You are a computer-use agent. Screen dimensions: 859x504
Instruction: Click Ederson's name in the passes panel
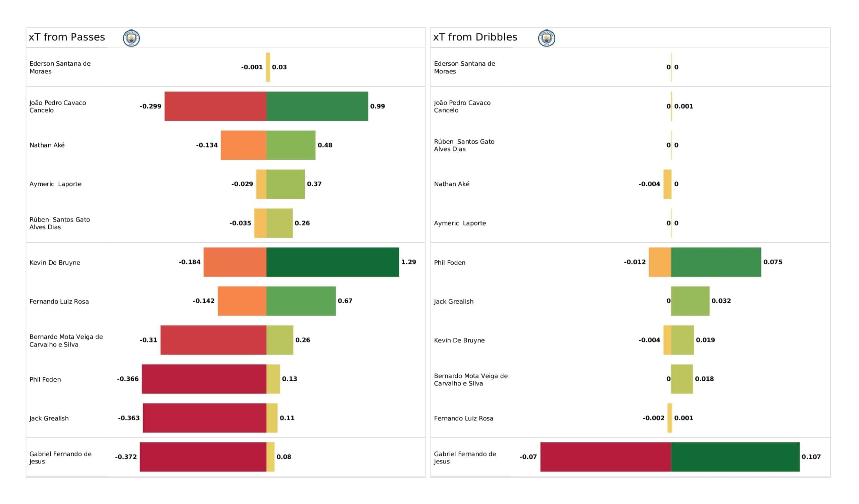60,67
